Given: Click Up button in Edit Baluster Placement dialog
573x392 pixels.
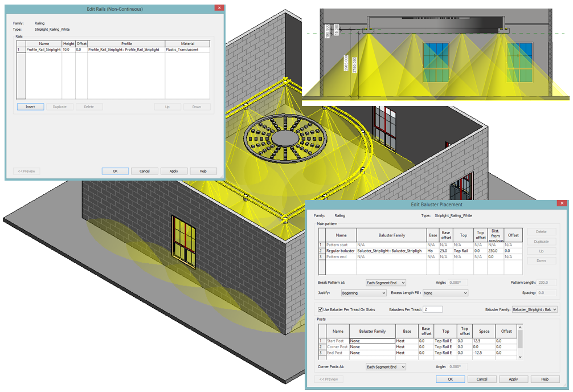Looking at the screenshot, I should point(541,251).
